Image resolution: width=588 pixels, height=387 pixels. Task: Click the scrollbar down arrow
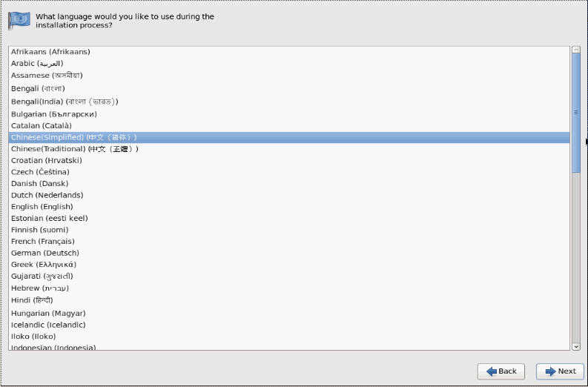pyautogui.click(x=575, y=345)
